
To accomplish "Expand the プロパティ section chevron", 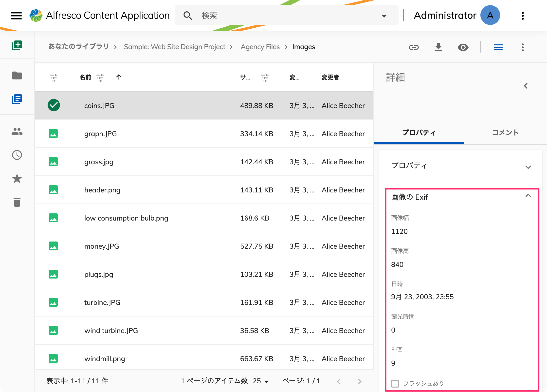I will 528,167.
